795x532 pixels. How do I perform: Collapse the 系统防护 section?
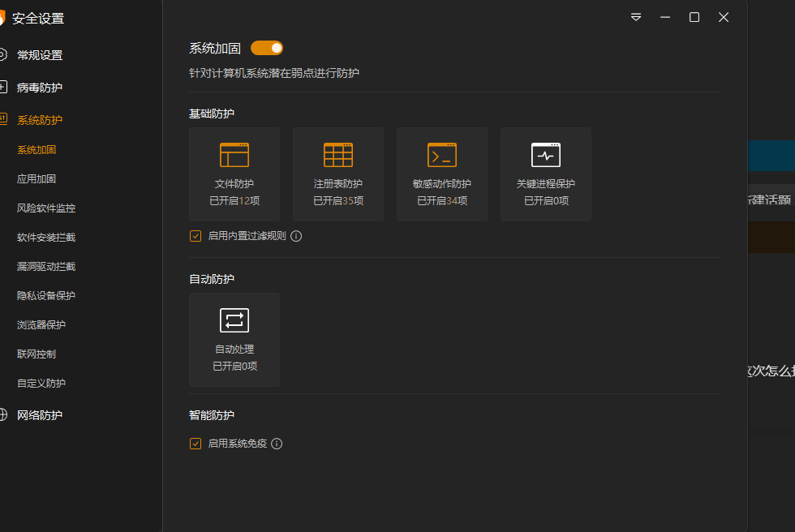point(40,120)
